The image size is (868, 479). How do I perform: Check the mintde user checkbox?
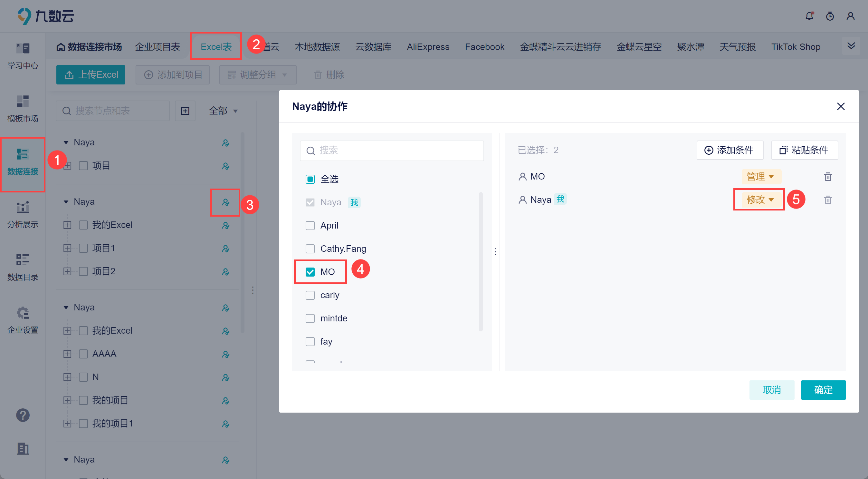click(x=310, y=318)
